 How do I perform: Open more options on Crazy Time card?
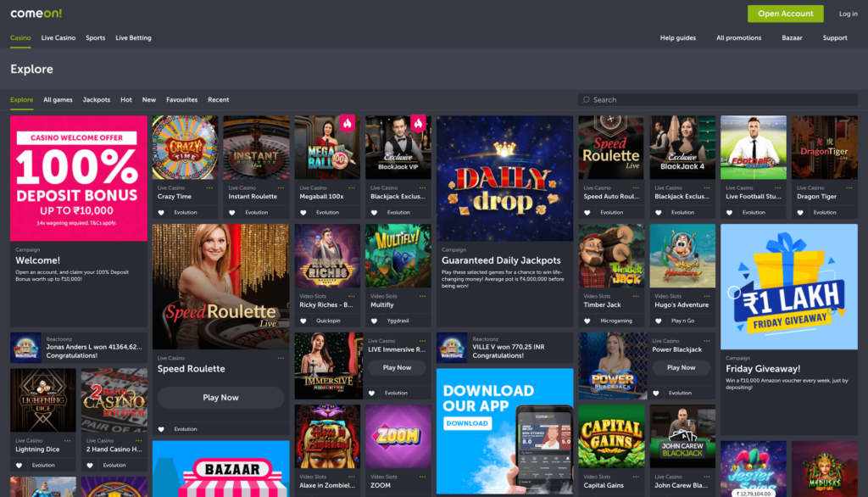click(209, 187)
